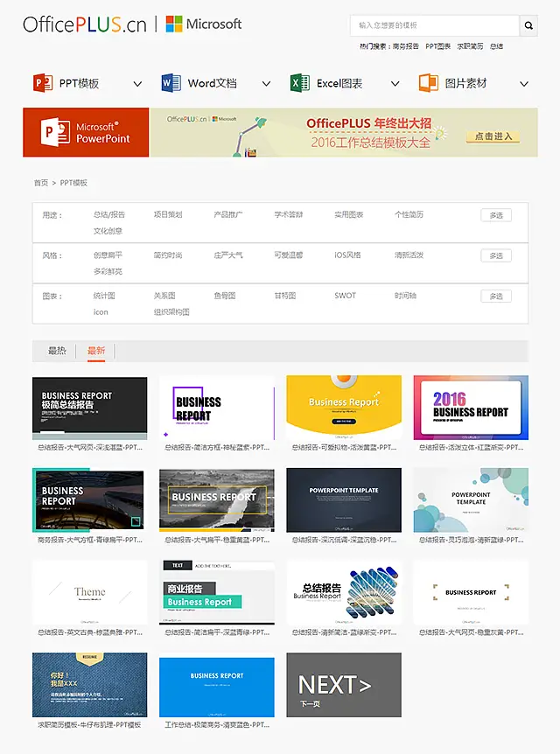Viewport: 560px width, 754px height.
Task: Filter by 个性简历 usage
Action: pos(409,214)
